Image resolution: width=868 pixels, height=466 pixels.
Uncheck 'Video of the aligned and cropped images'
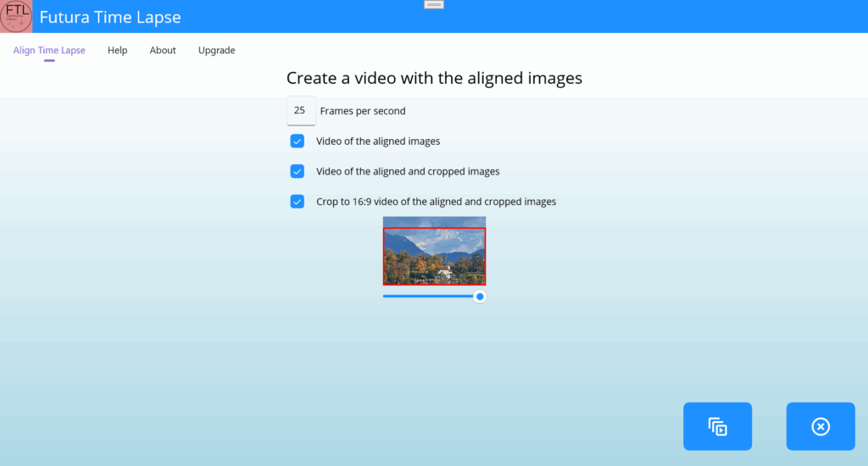298,171
